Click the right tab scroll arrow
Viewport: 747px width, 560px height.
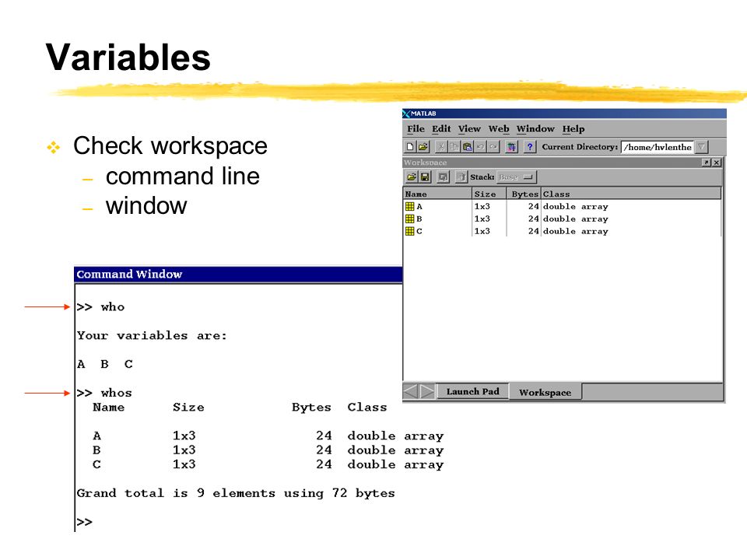(427, 391)
